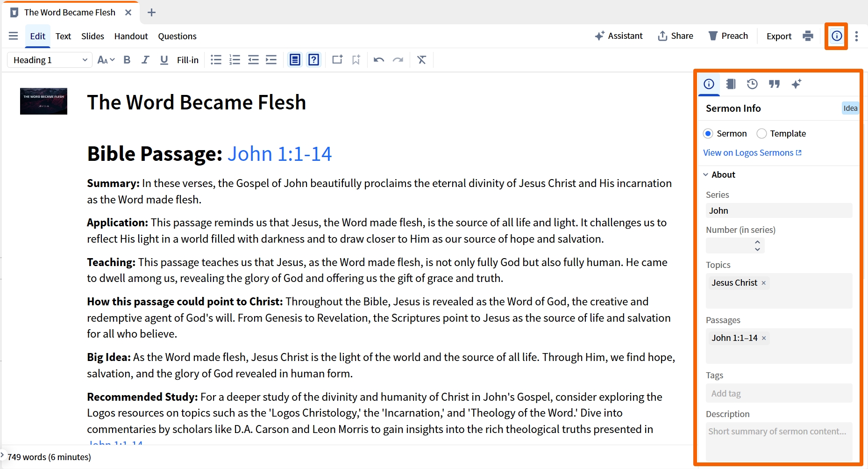Open the Handout tab
The height and width of the screenshot is (469, 868).
pos(131,36)
